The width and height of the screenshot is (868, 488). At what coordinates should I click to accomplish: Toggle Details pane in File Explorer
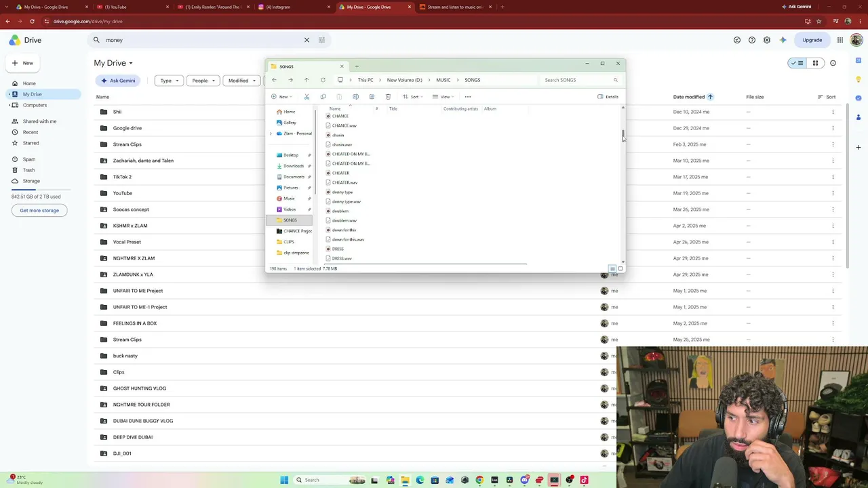pos(608,97)
